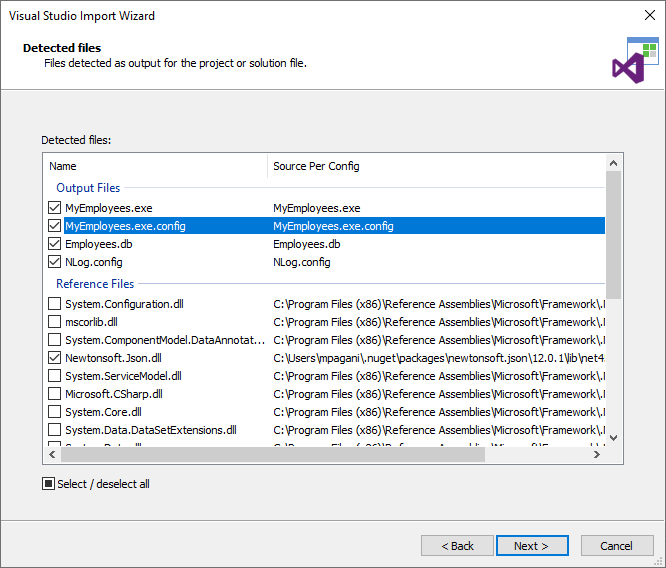
Task: Close the Visual Studio Import Wizard window
Action: [644, 16]
